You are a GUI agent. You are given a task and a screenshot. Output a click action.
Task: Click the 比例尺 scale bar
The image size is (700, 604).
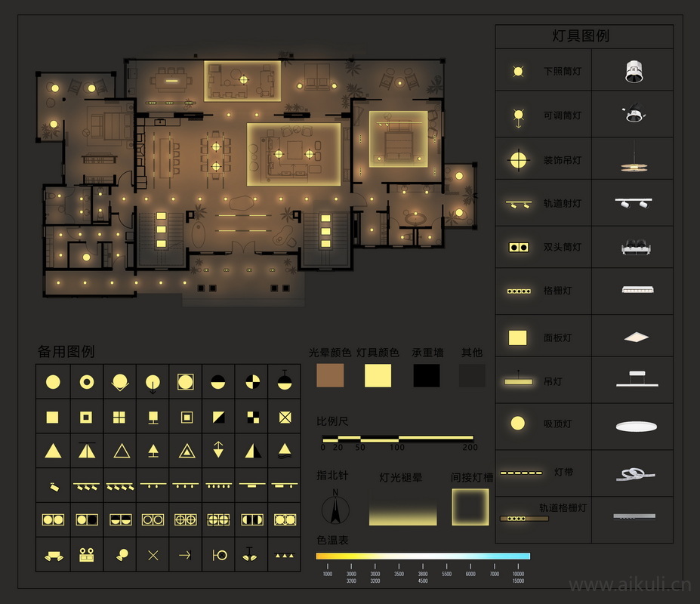tap(397, 439)
